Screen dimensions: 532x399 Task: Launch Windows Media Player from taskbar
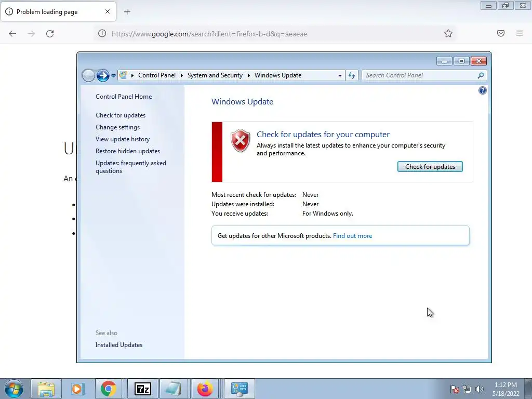coord(77,389)
